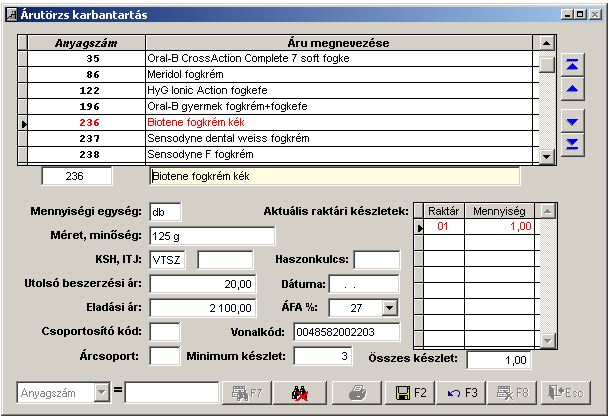The width and height of the screenshot is (610, 419).
Task: Click the printer button
Action: [357, 393]
